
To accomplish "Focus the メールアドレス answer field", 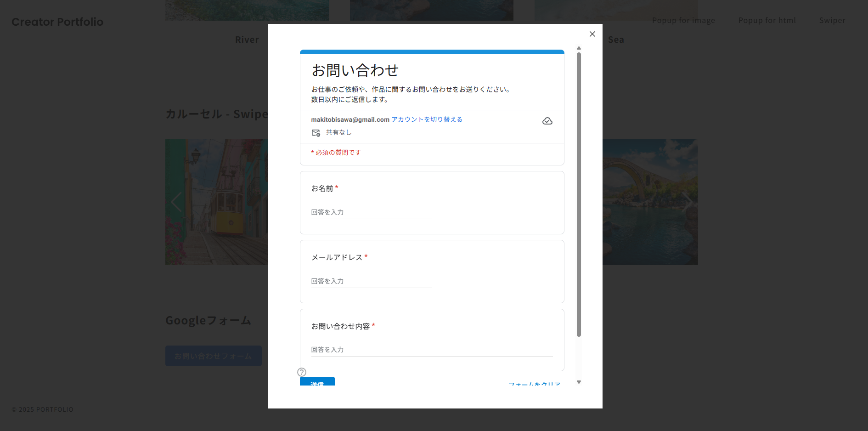I will 371,281.
